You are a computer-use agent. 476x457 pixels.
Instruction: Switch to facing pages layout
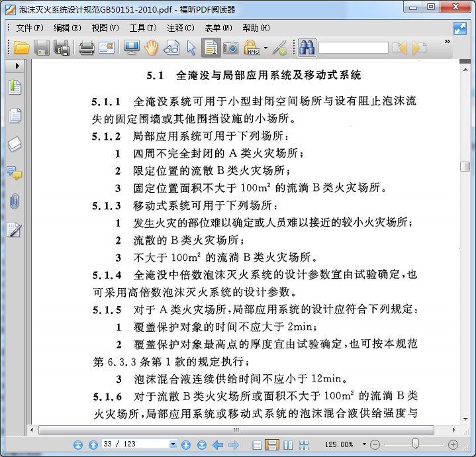point(288,445)
